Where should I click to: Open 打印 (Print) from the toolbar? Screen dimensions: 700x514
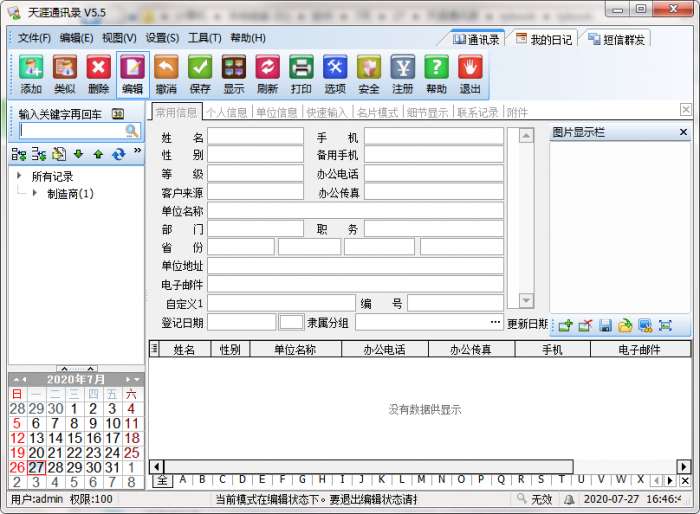tap(301, 68)
